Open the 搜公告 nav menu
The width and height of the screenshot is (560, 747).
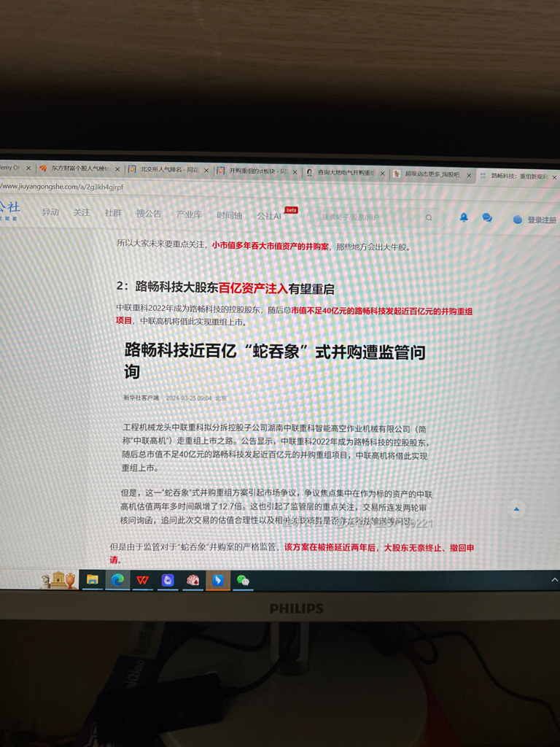149,214
